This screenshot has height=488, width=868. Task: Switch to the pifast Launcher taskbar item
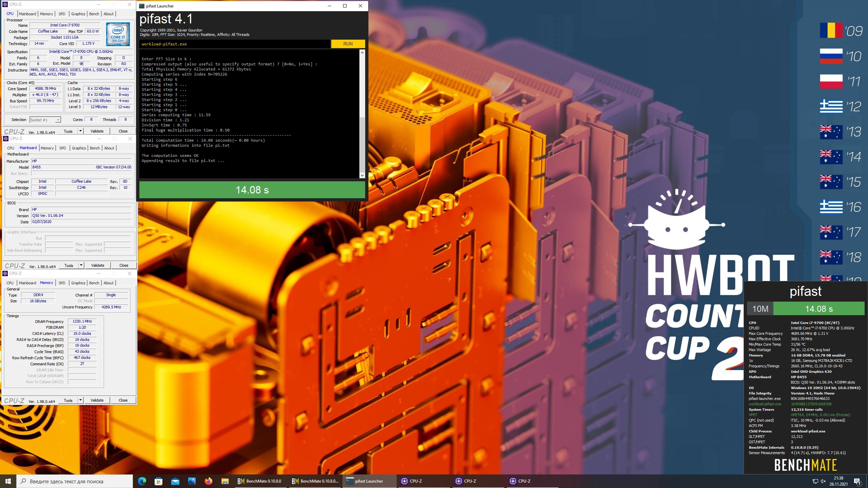point(370,481)
